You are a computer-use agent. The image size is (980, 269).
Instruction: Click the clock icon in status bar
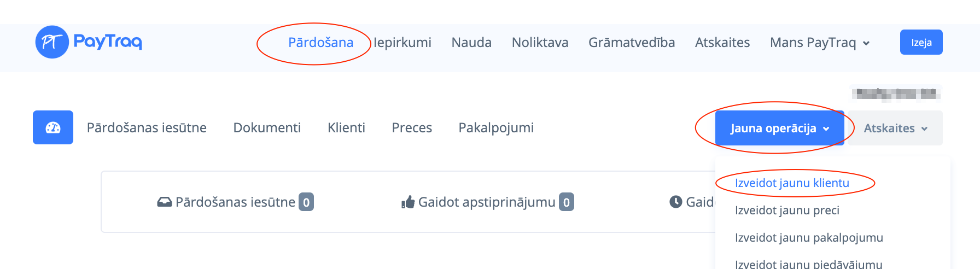(x=676, y=202)
